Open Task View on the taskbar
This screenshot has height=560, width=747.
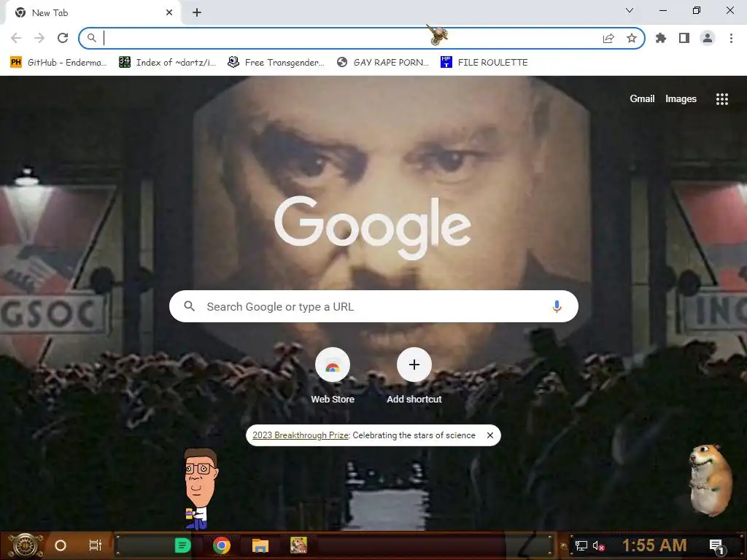click(96, 545)
